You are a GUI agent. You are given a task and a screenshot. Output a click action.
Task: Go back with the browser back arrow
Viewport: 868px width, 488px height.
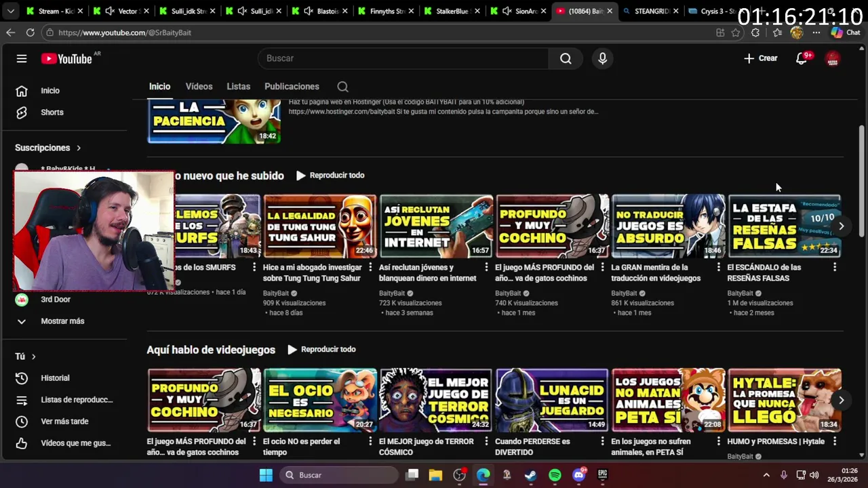click(x=10, y=33)
